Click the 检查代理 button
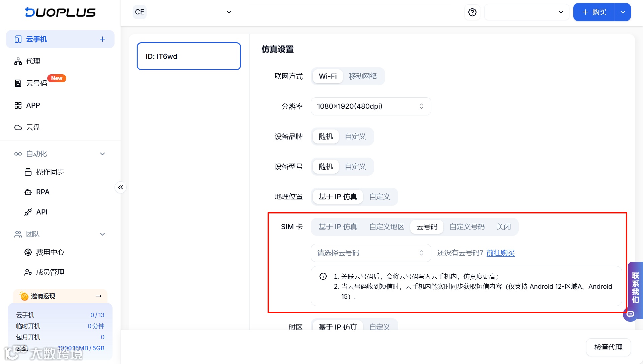The width and height of the screenshot is (643, 364). click(x=608, y=347)
